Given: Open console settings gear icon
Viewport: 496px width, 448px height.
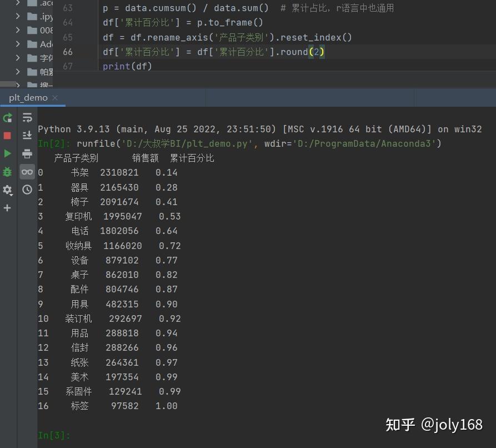Looking at the screenshot, I should [7, 190].
